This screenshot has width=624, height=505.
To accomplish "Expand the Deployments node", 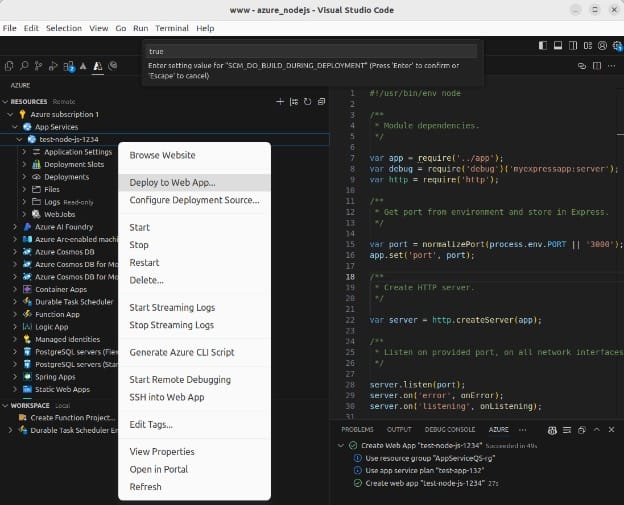I will 24,177.
